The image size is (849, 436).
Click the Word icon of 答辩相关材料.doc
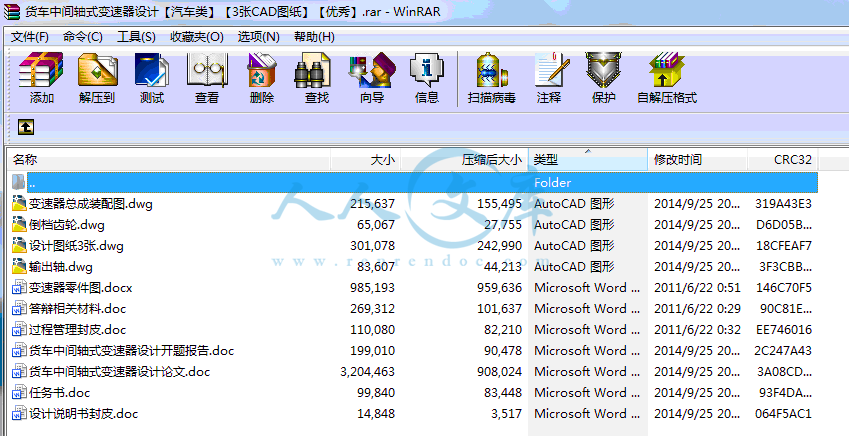pyautogui.click(x=19, y=309)
